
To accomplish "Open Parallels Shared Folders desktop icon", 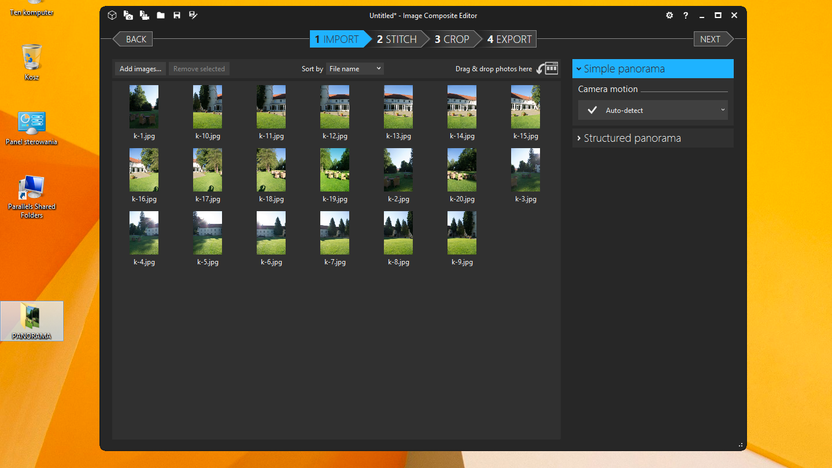I will click(31, 196).
